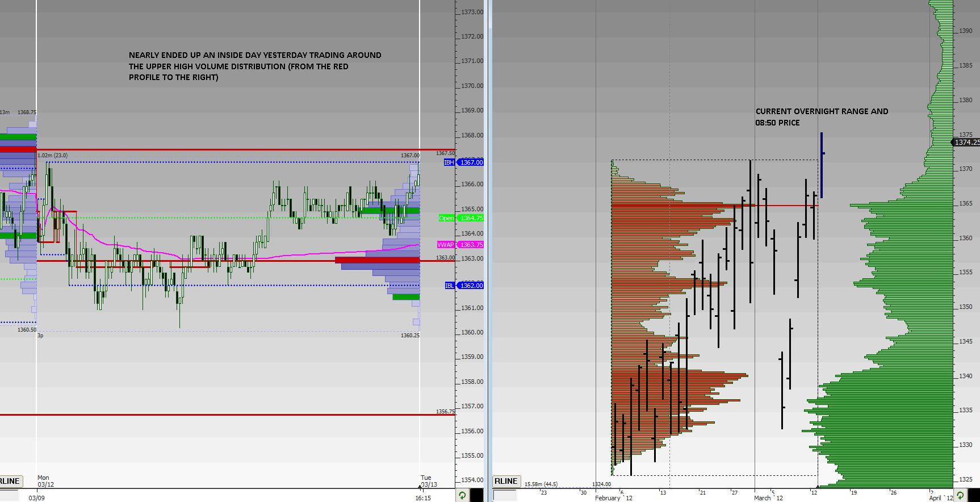Screen dimensions: 980x502
Task: Click the refresh icon under the right chart
Action: point(960,496)
